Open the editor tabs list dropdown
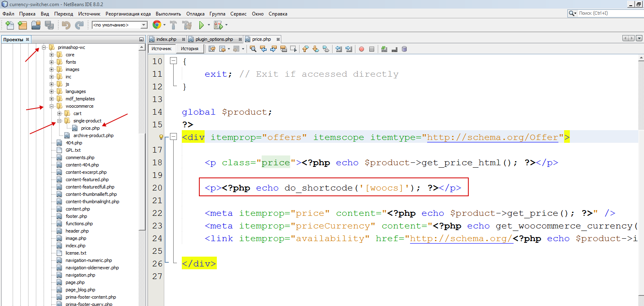Viewport: 644px width, 306px height. point(639,38)
